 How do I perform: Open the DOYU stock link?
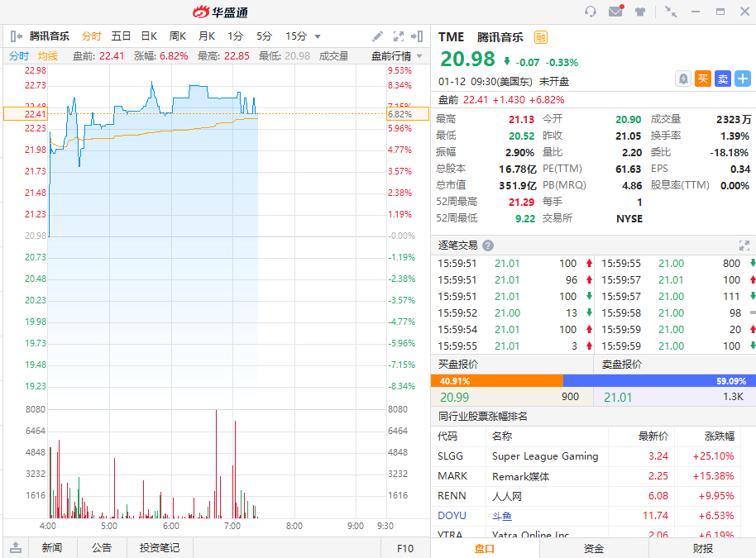[x=452, y=516]
